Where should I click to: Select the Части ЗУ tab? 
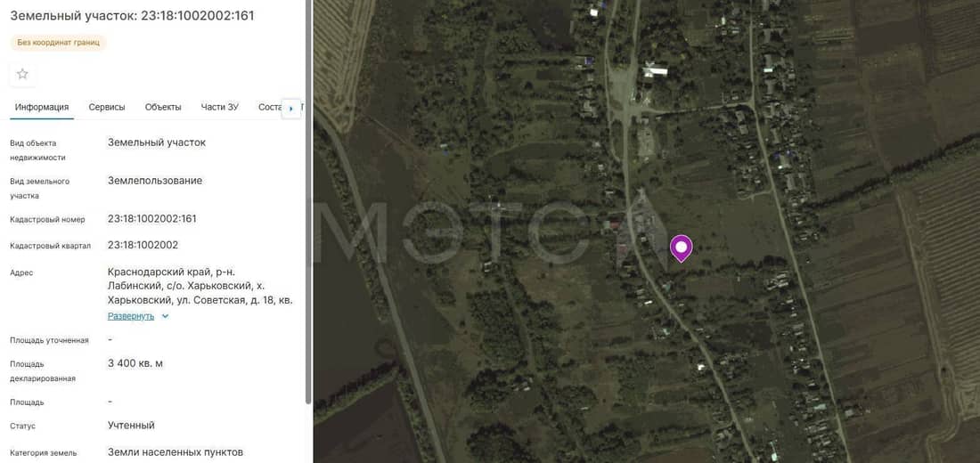click(219, 108)
